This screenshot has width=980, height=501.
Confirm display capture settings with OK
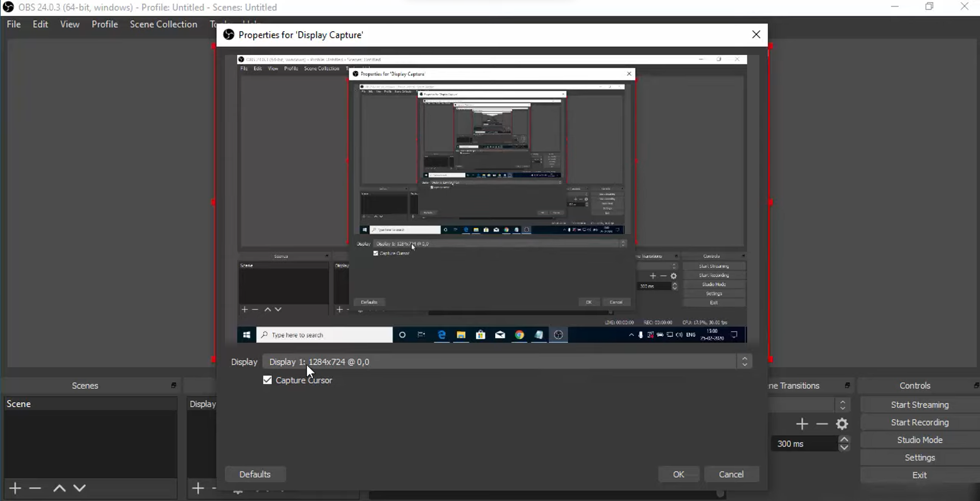pos(679,474)
